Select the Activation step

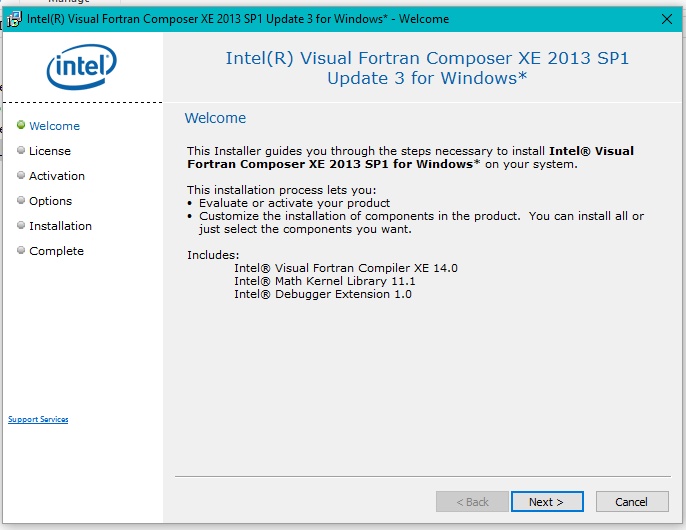point(57,176)
